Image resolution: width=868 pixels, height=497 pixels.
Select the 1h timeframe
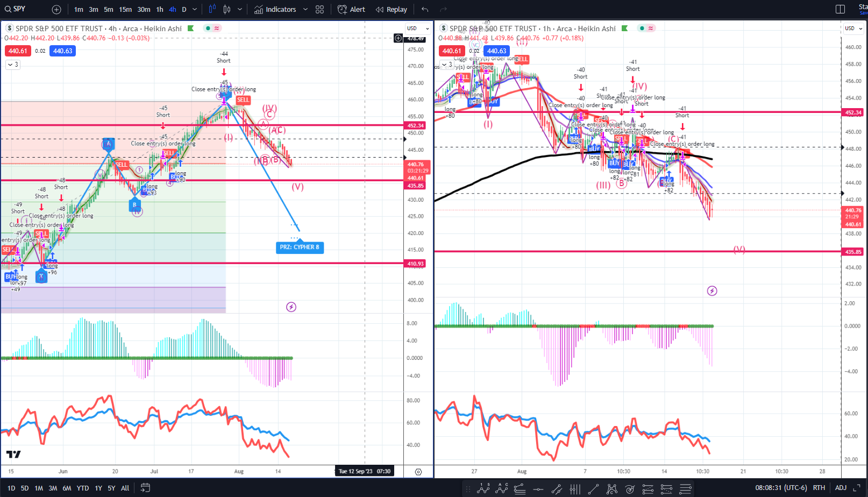[x=160, y=9]
